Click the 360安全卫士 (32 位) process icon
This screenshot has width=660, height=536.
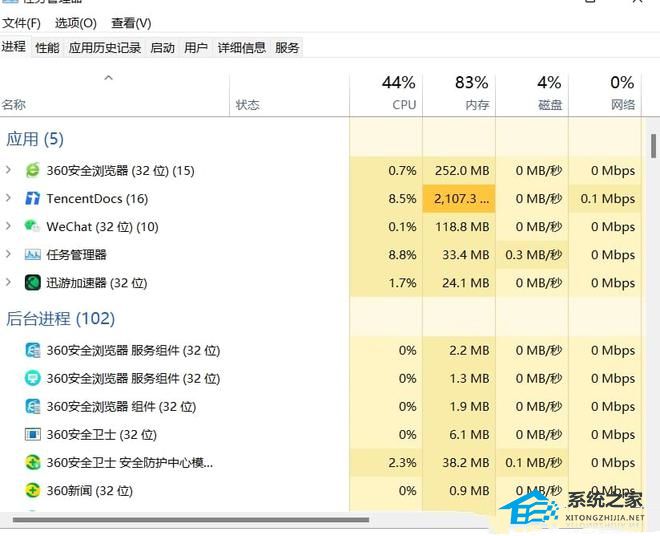pyautogui.click(x=32, y=434)
